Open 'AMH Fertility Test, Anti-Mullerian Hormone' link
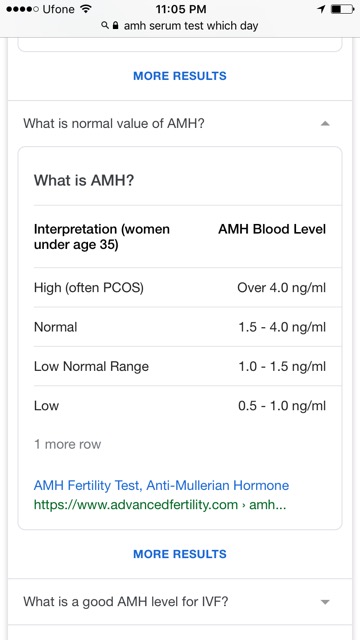Screen dimensions: 360x640 click(161, 485)
